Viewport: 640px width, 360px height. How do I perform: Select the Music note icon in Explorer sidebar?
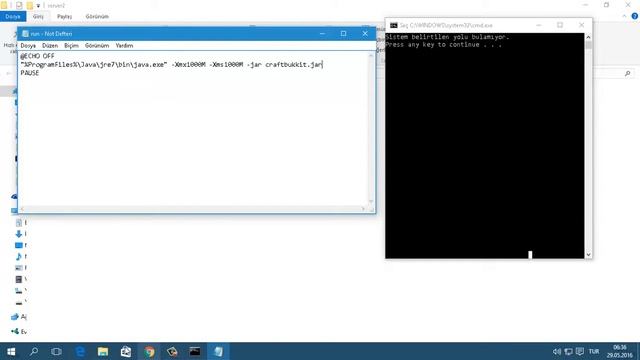[x=18, y=256]
